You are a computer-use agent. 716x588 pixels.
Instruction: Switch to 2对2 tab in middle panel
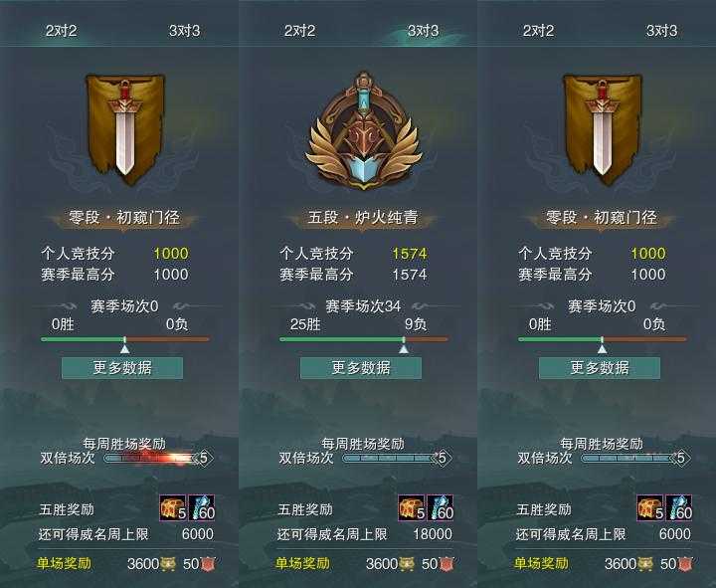pos(299,31)
